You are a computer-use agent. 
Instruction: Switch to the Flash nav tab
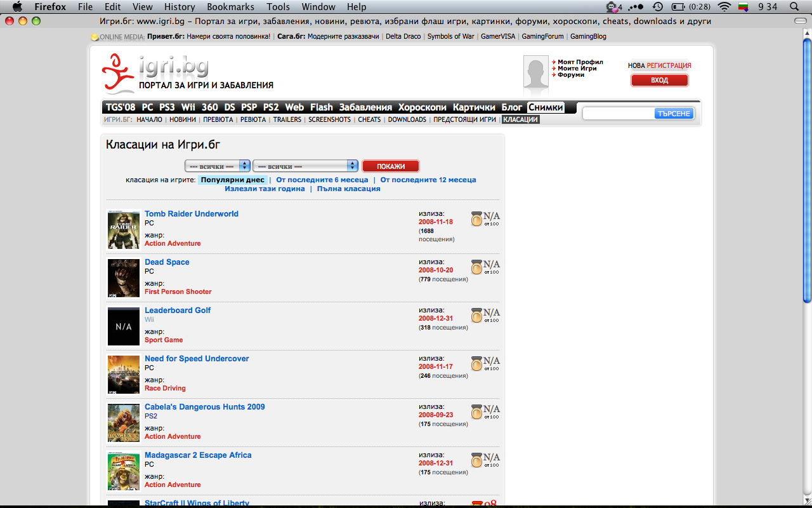click(x=322, y=107)
